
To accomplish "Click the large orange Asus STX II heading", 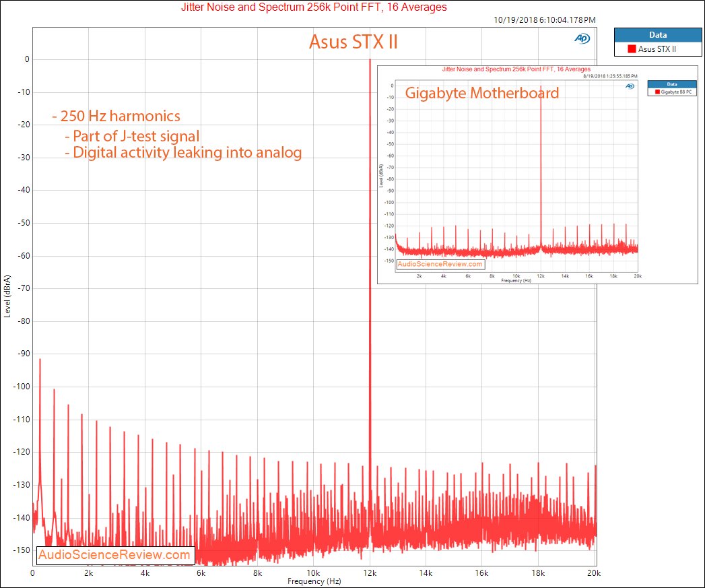I will click(354, 42).
